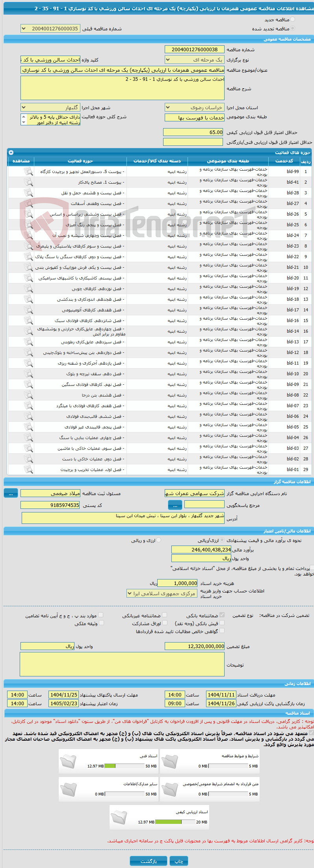Open the view icon for row bld-99
Viewport: 314px width, 868px height.
pos(28,171)
